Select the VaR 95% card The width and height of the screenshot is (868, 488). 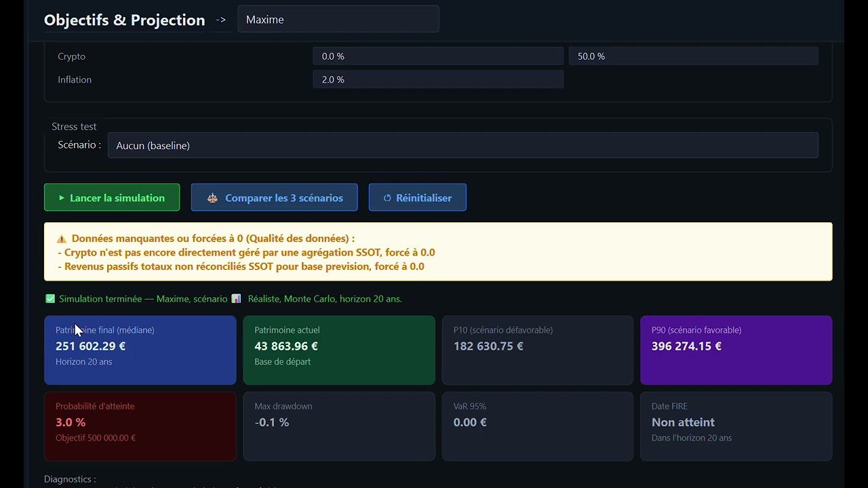538,426
